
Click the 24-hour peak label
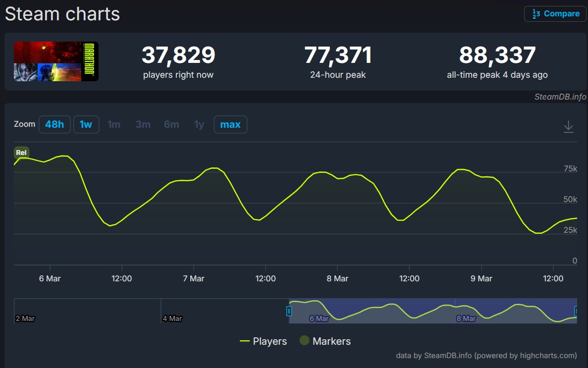click(338, 75)
